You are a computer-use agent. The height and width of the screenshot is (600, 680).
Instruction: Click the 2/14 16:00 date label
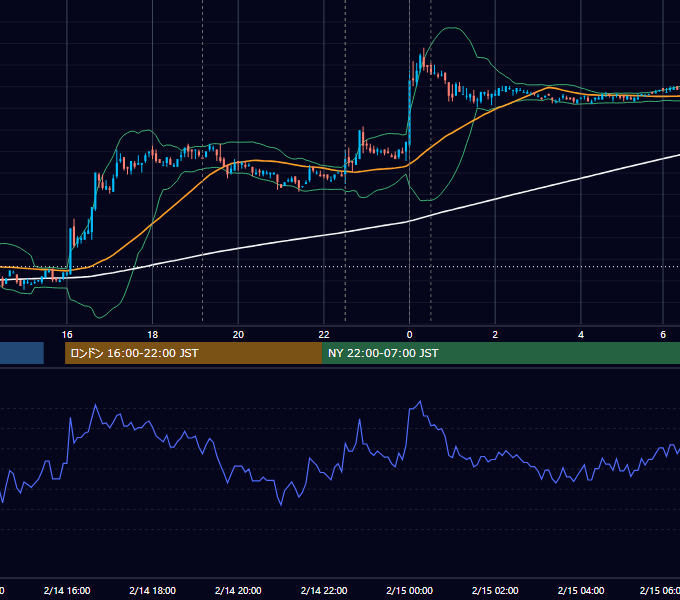[67, 590]
